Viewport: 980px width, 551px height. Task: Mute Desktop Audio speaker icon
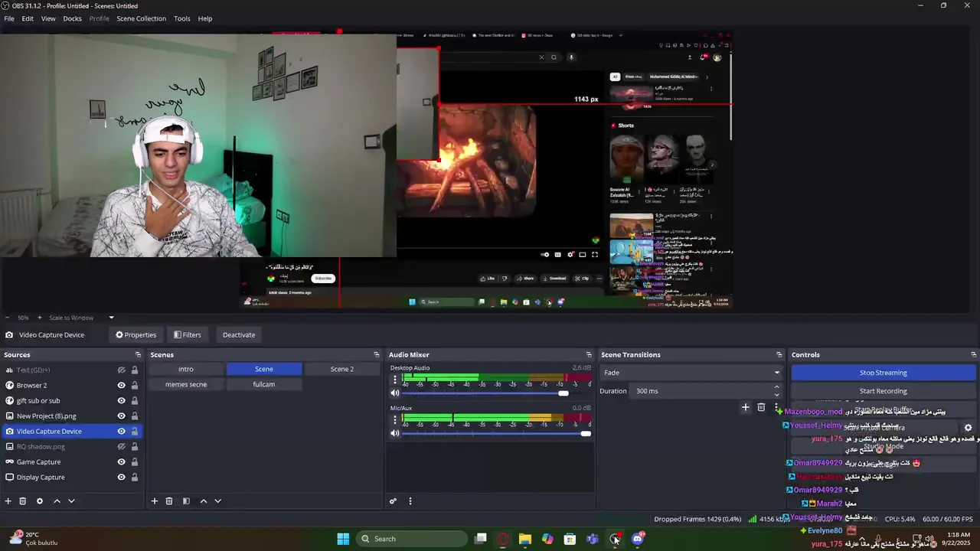coord(395,393)
